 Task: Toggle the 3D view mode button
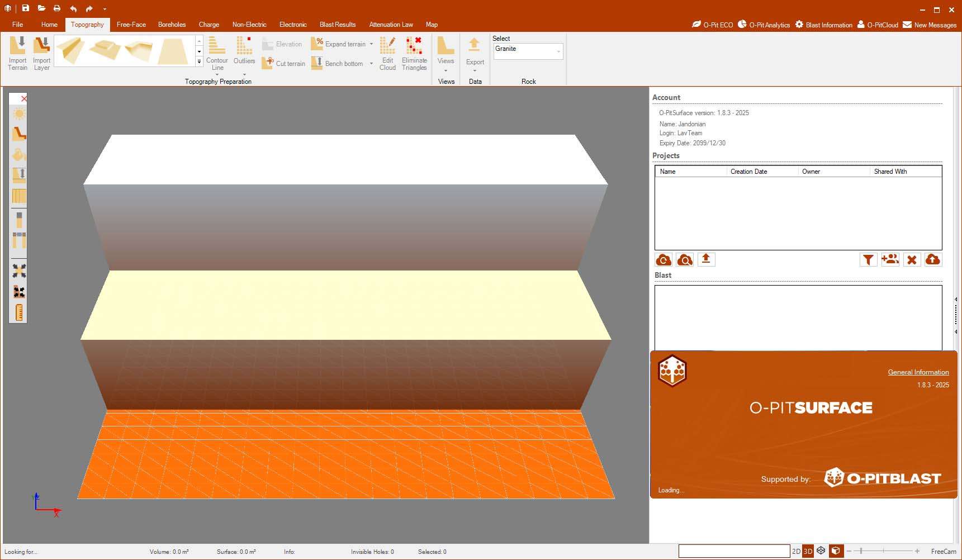(808, 552)
